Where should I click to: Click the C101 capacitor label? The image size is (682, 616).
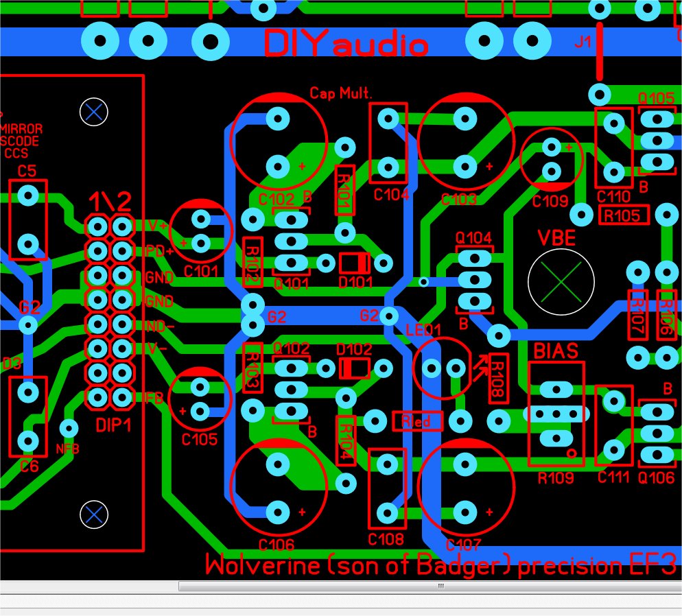(200, 271)
